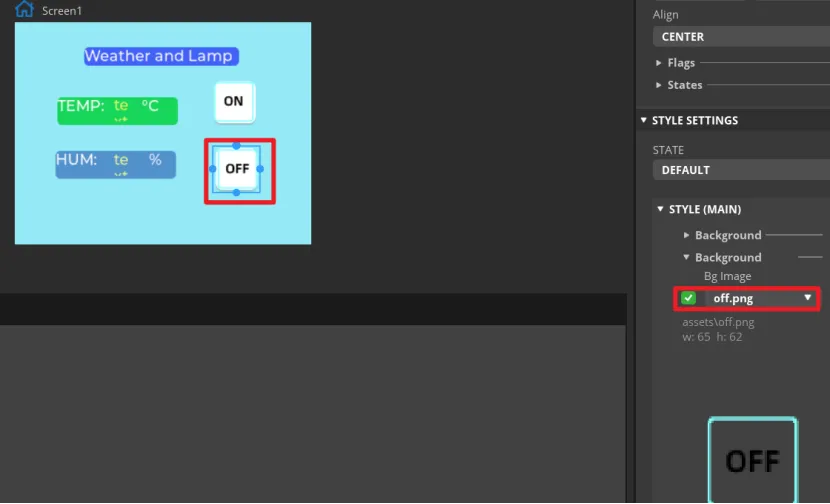Click the left resize handle of OFF widget
Viewport: 830px width, 504px height.
pyautogui.click(x=213, y=169)
